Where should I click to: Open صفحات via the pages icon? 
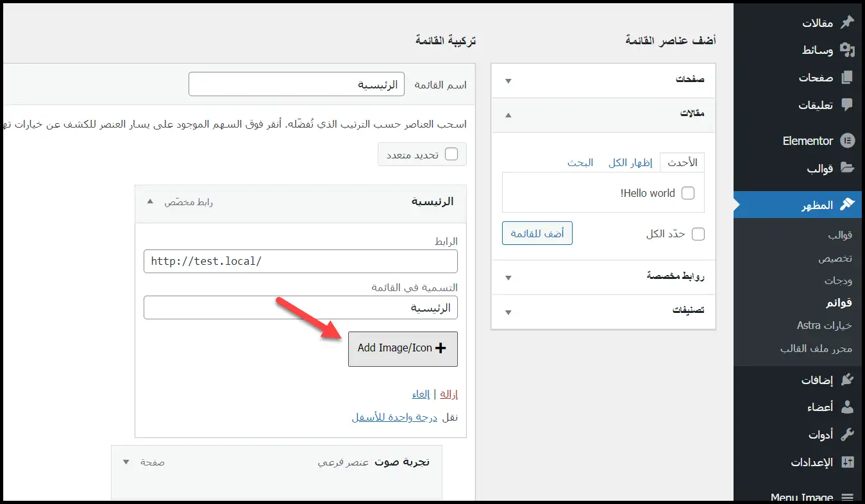click(x=848, y=77)
